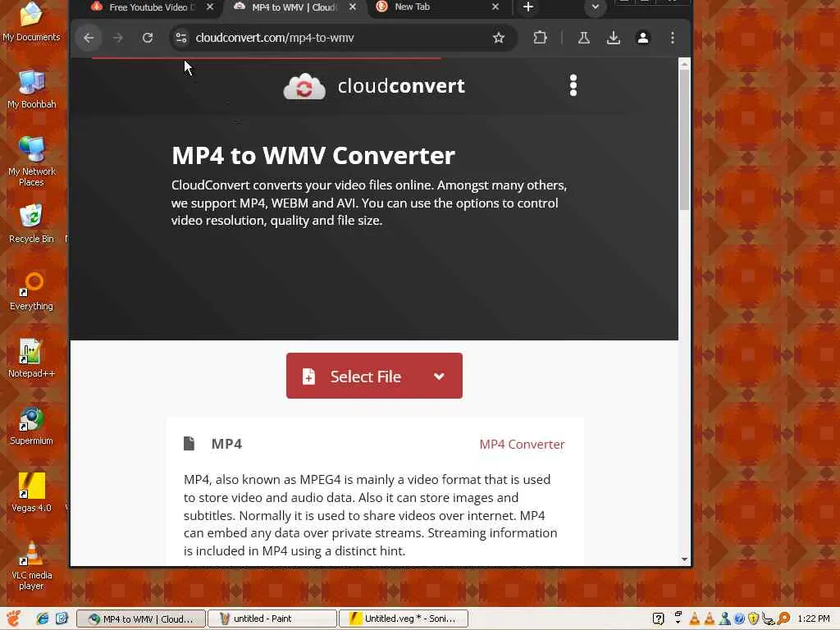840x630 pixels.
Task: Open Chrome Labs flask icon
Action: [584, 38]
